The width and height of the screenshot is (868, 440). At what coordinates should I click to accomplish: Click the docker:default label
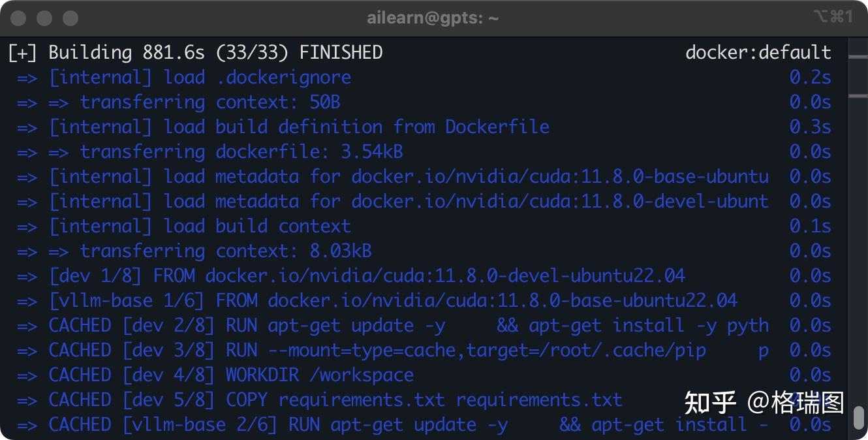pos(758,52)
